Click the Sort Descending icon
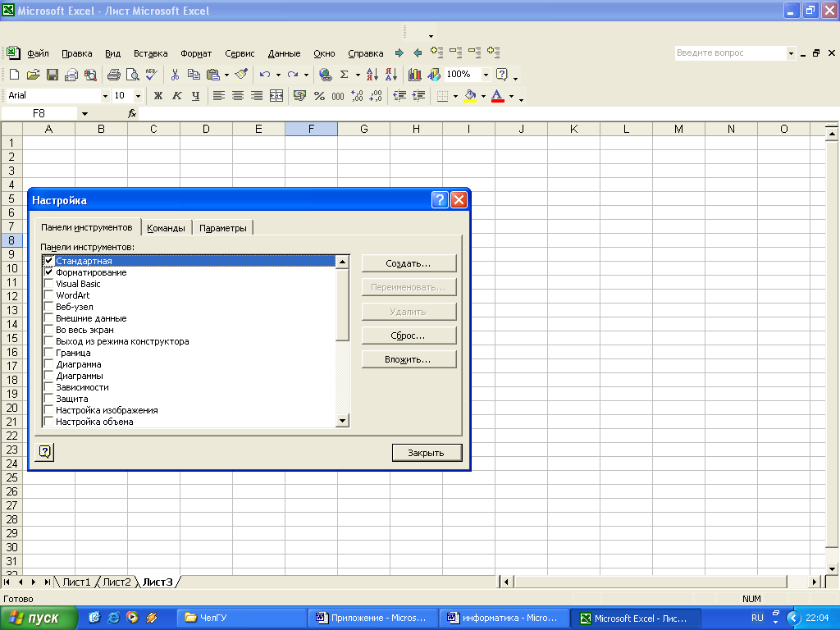The image size is (840, 630). pos(391,75)
